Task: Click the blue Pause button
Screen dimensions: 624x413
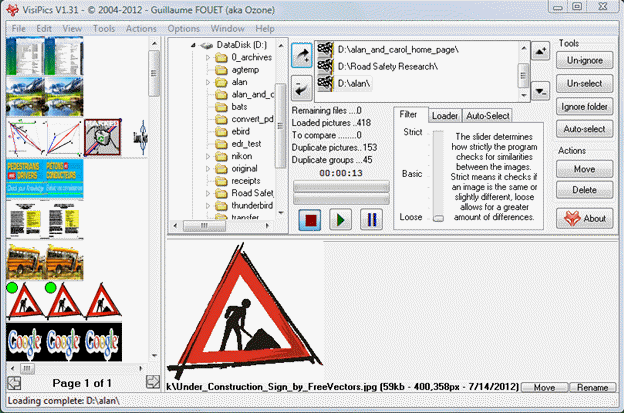Action: click(x=371, y=218)
